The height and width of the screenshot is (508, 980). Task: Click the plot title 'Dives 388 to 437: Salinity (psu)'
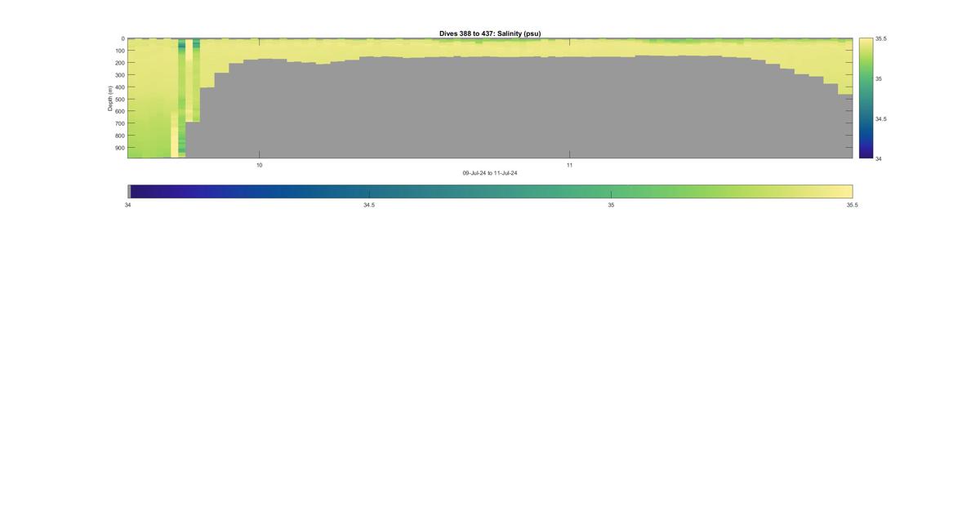(490, 33)
